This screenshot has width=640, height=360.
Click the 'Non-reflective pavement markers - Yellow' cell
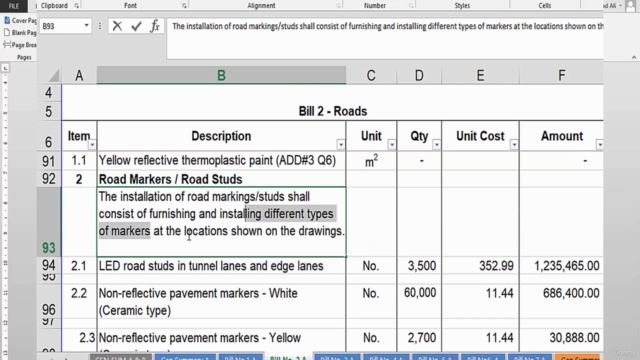point(221,340)
